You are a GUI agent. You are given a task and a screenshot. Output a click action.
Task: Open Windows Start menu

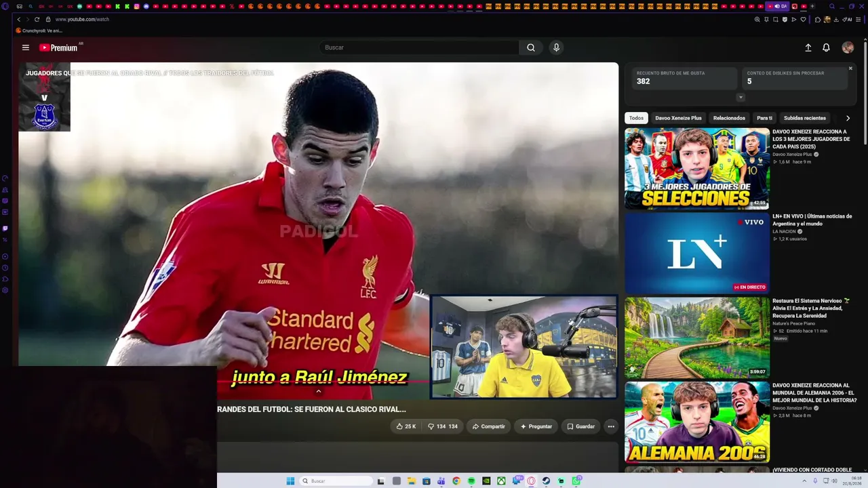tap(290, 481)
